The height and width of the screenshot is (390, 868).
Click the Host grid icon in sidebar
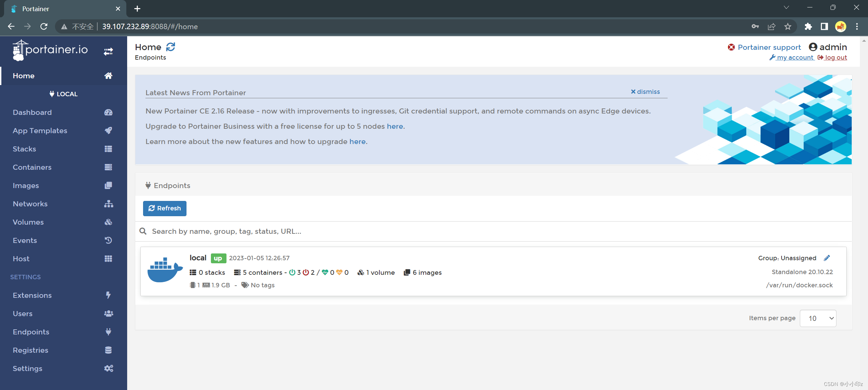pos(108,259)
